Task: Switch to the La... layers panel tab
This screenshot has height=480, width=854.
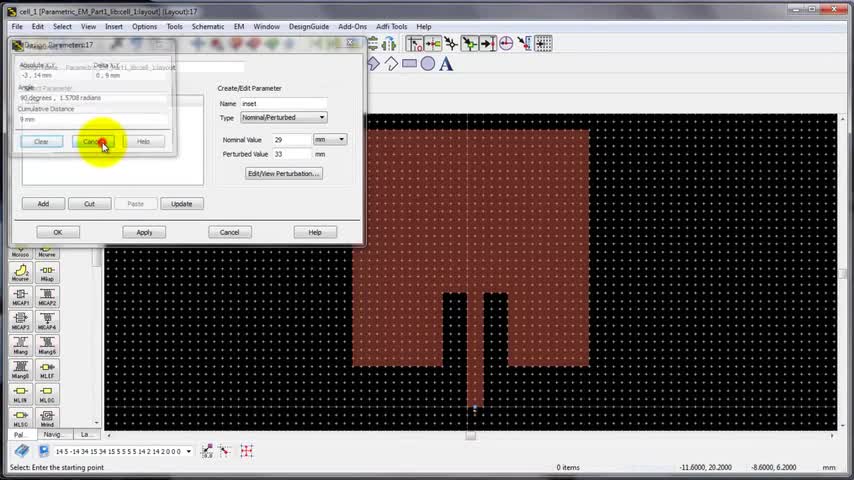Action: click(86, 434)
